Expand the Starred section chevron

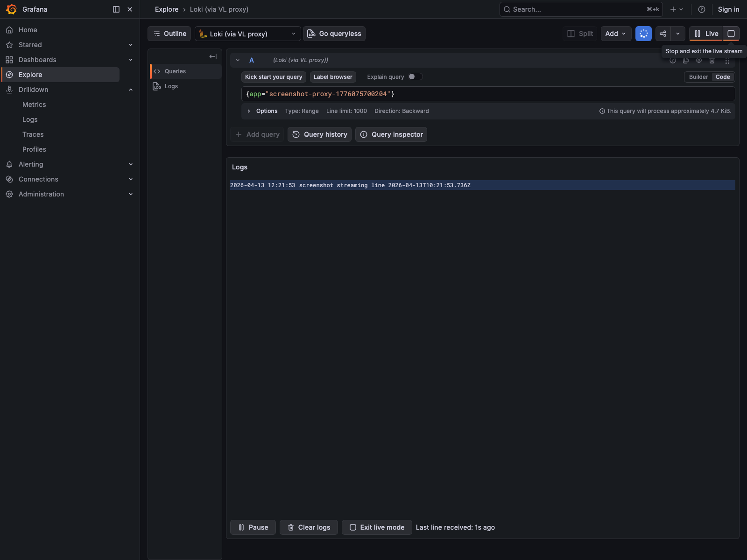(x=131, y=45)
